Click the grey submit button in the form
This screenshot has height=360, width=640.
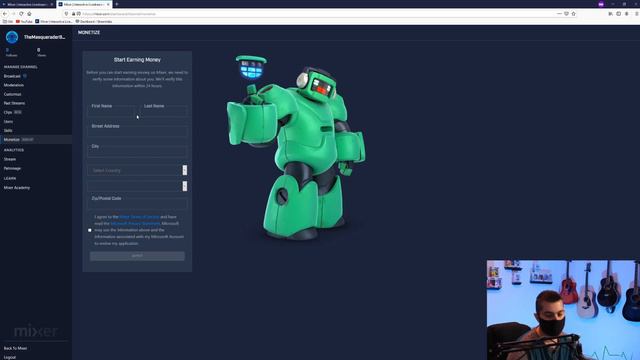point(137,256)
